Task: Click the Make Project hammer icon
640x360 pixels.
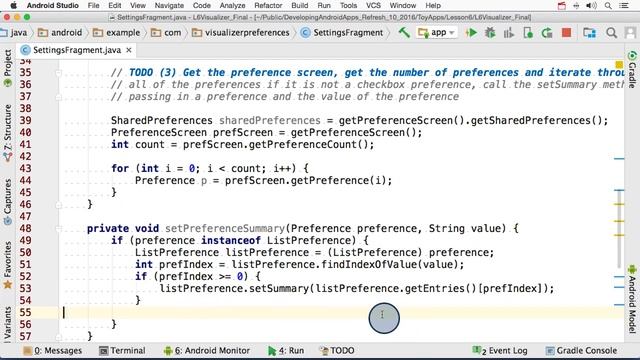Action: click(404, 33)
